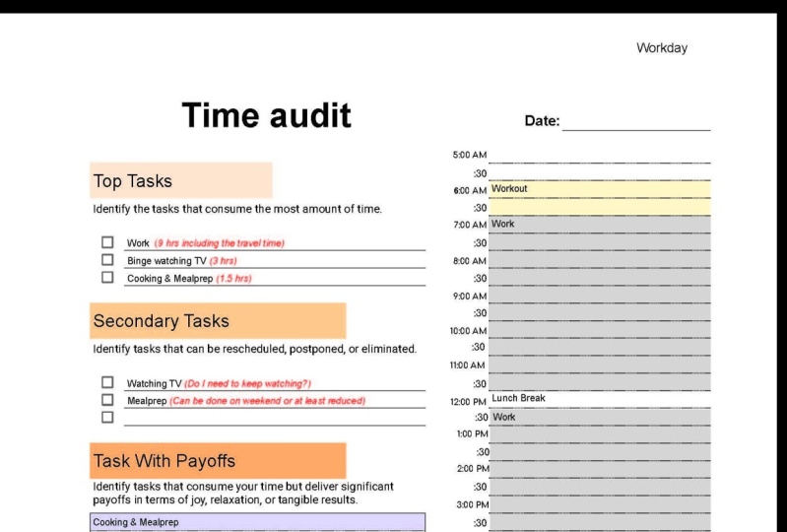
Task: Select the Can be done on weekend note
Action: click(x=268, y=401)
